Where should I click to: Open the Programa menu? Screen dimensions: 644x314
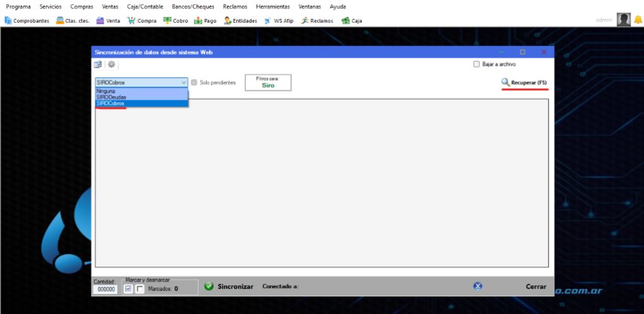click(18, 6)
